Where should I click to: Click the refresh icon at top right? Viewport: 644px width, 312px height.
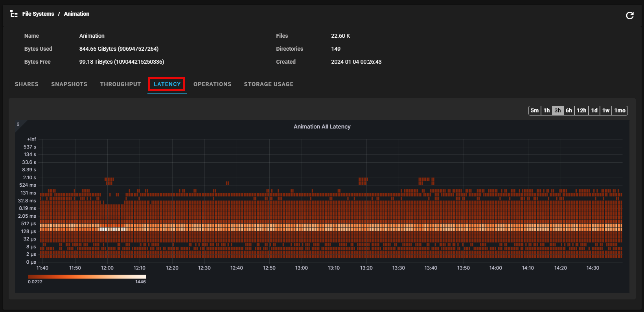click(629, 15)
